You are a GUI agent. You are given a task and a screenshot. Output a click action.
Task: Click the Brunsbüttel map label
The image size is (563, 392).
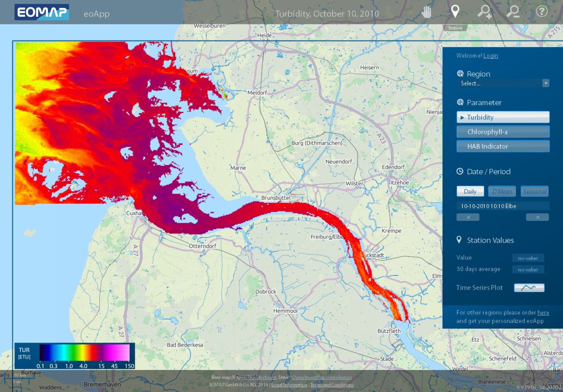pyautogui.click(x=276, y=198)
